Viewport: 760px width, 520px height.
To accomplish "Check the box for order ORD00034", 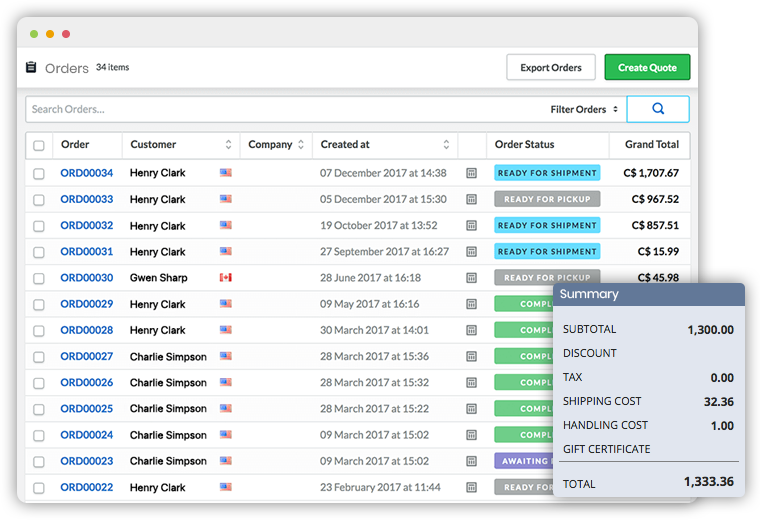I will pyautogui.click(x=39, y=173).
